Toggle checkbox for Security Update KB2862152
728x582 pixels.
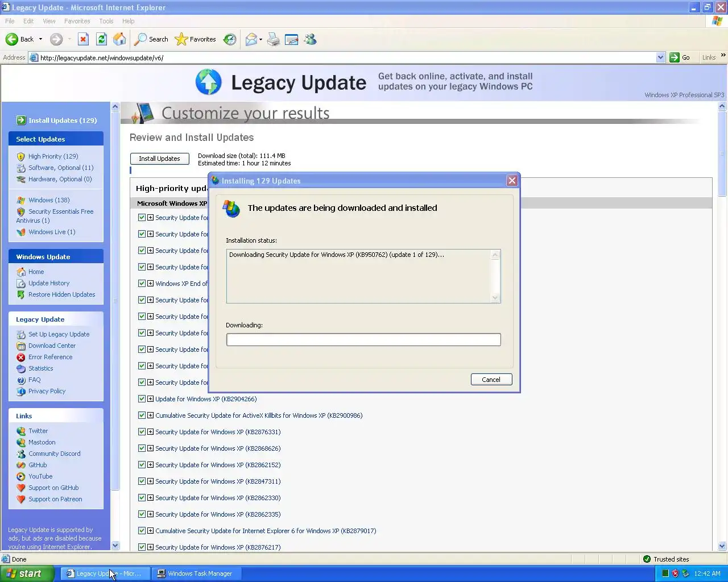(x=142, y=465)
